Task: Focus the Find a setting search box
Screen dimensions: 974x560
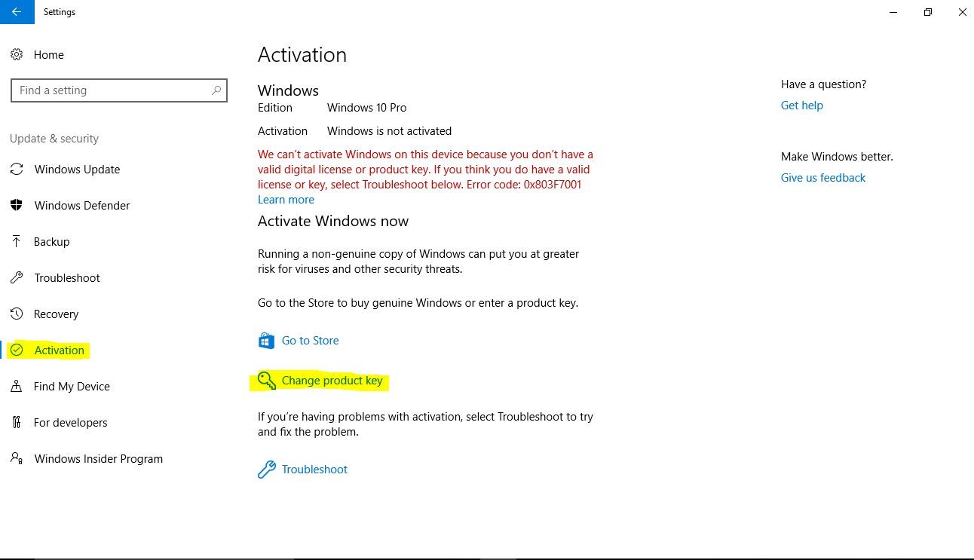Action: pyautogui.click(x=119, y=90)
